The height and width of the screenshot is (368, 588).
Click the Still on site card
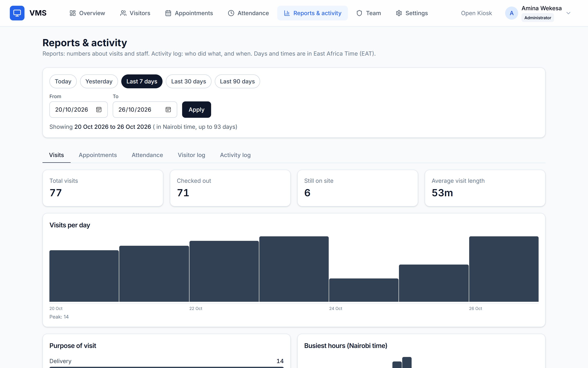357,188
